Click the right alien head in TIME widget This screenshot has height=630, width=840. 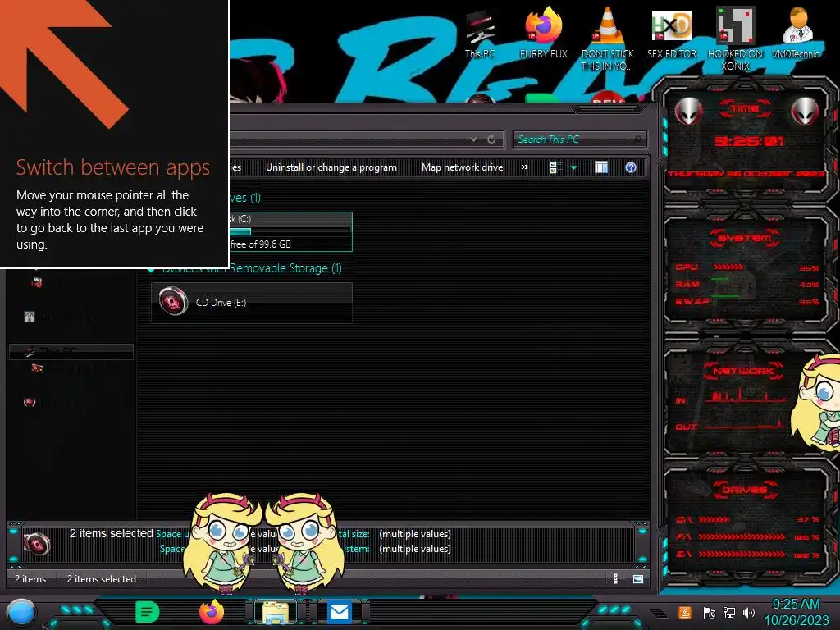tap(806, 111)
